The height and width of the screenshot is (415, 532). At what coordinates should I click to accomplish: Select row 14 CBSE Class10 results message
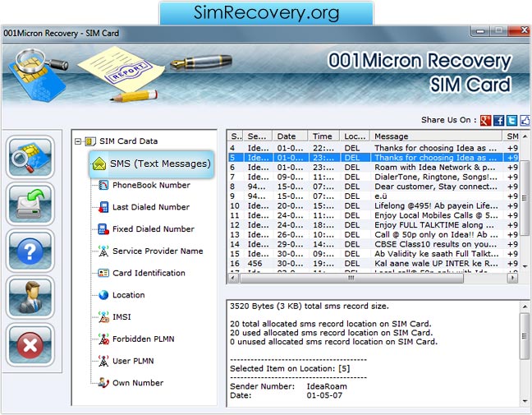[x=374, y=244]
